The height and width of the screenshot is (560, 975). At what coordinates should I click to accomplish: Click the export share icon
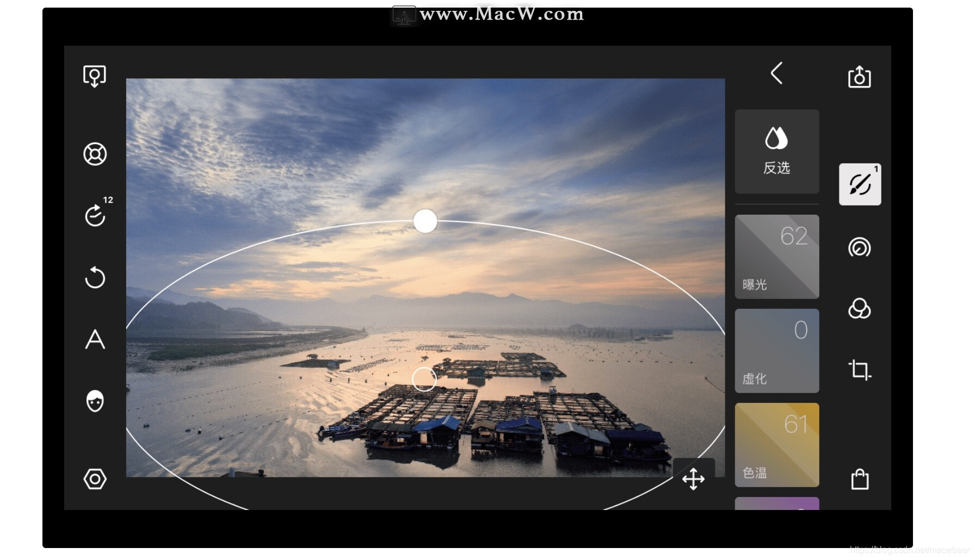click(860, 77)
